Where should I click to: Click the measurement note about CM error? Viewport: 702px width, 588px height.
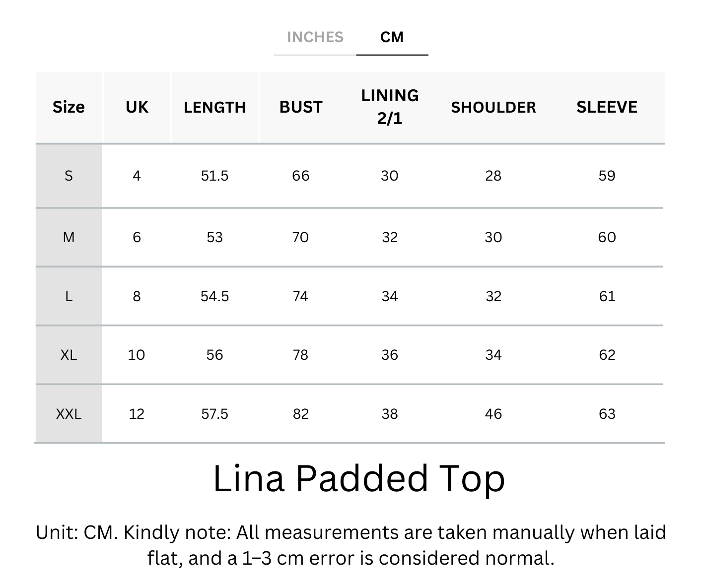(x=351, y=545)
